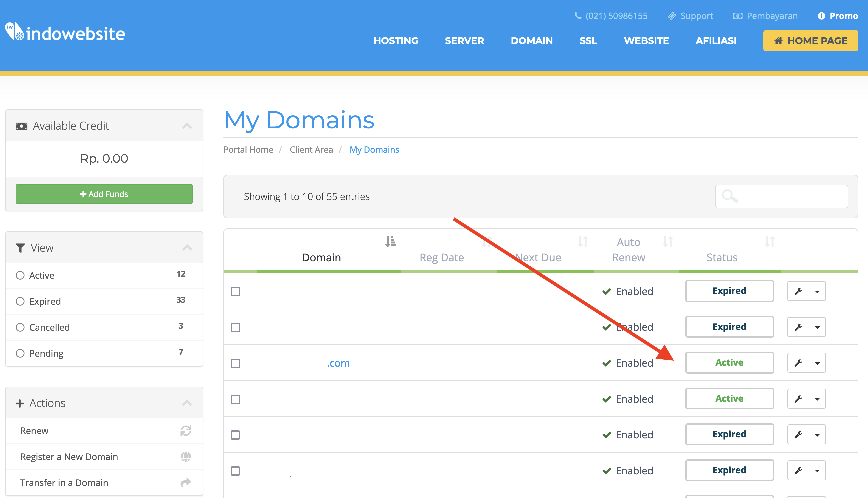The height and width of the screenshot is (498, 868).
Task: Open dropdown arrow next to first row wrench
Action: click(817, 291)
